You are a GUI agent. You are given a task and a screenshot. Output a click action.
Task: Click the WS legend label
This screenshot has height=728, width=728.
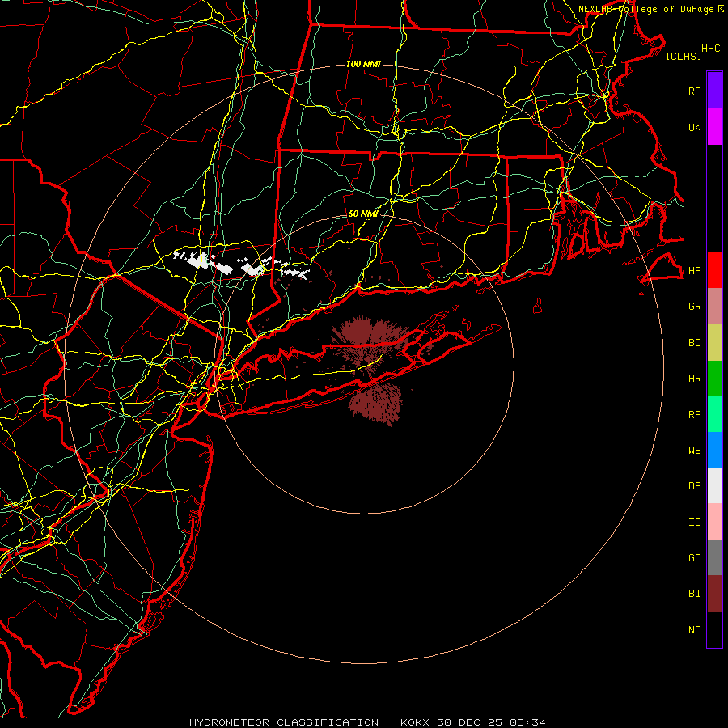coord(694,450)
